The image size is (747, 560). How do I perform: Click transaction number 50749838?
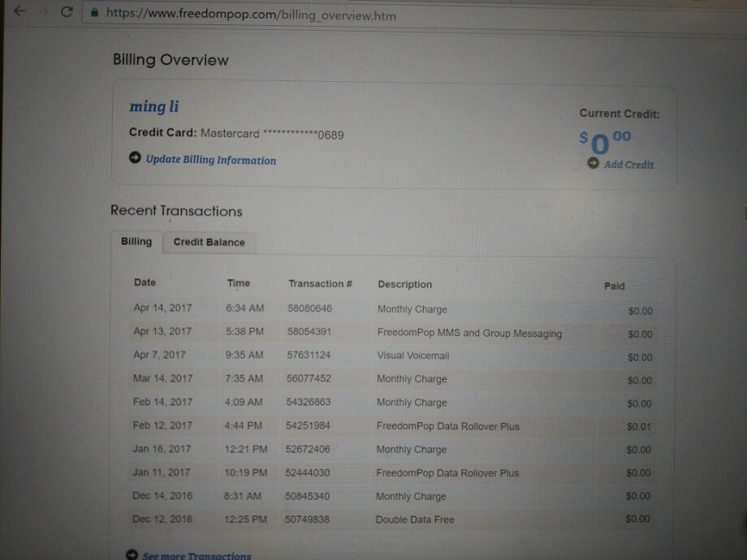(307, 519)
